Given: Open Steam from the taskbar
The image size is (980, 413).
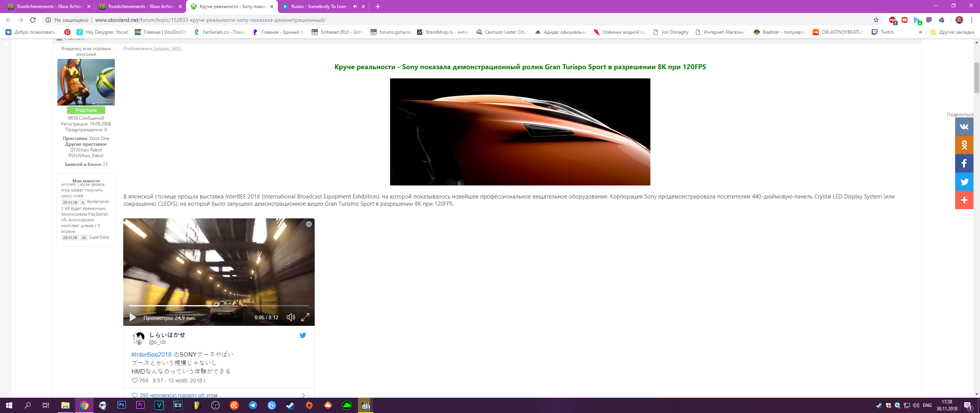Looking at the screenshot, I should tap(291, 405).
